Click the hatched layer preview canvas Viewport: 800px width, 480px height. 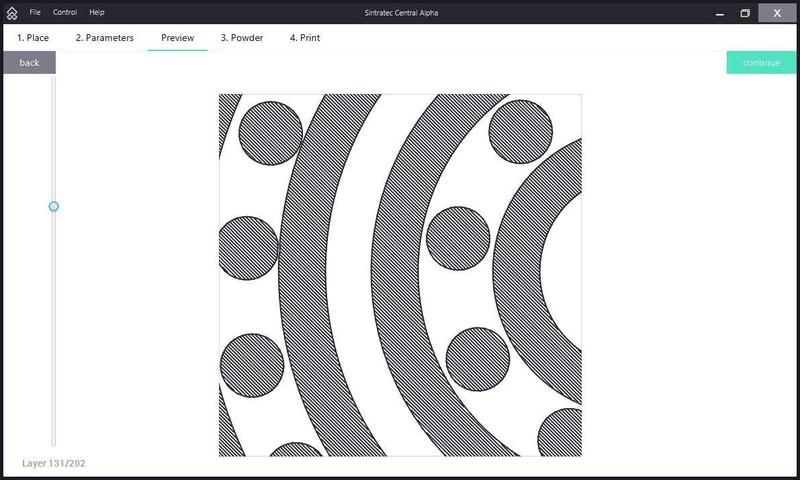400,275
